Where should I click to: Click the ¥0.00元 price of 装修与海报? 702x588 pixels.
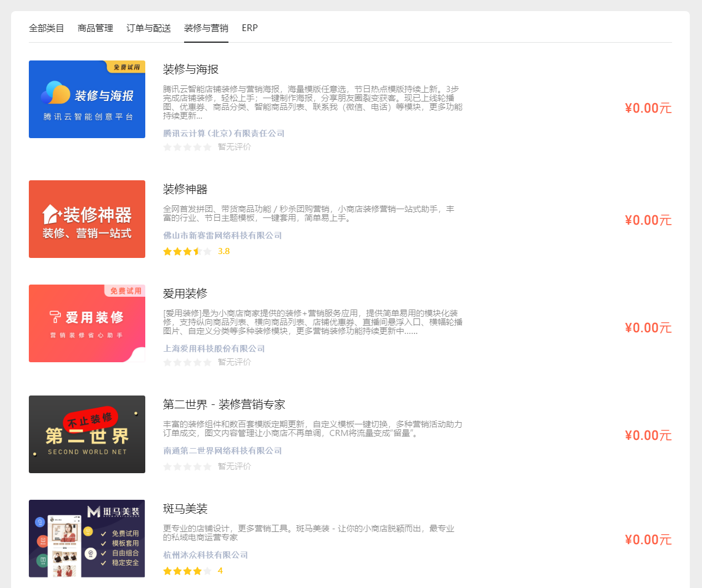[648, 108]
